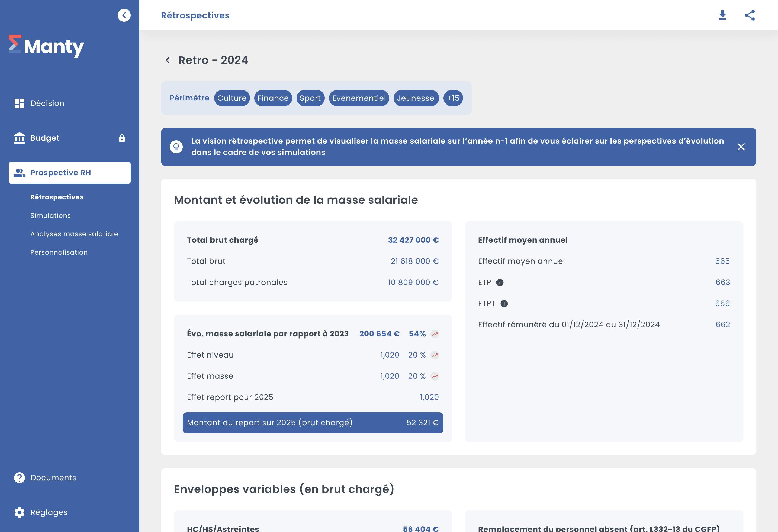Screen dimensions: 778x532
Task: Collapse the sidebar with the chevron button
Action: tap(124, 15)
